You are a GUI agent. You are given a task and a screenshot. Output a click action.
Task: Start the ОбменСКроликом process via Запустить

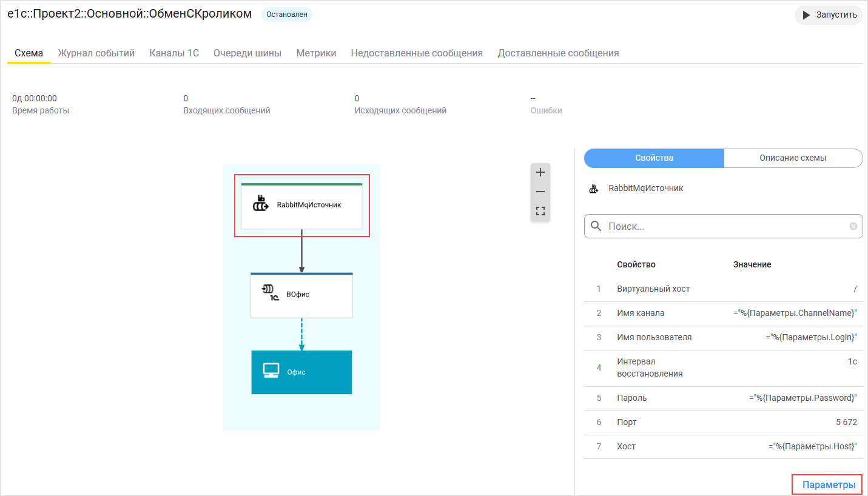coord(829,15)
